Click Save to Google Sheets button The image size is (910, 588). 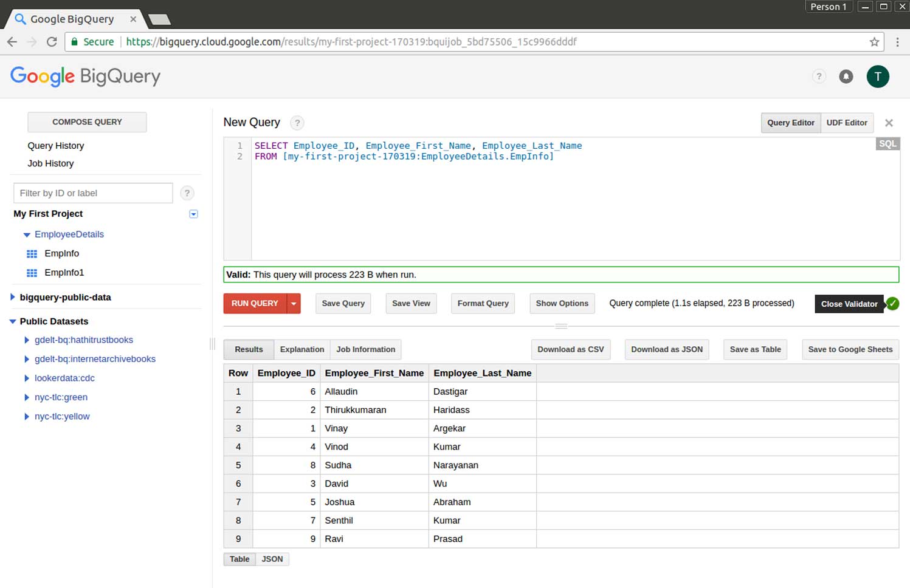coord(850,349)
